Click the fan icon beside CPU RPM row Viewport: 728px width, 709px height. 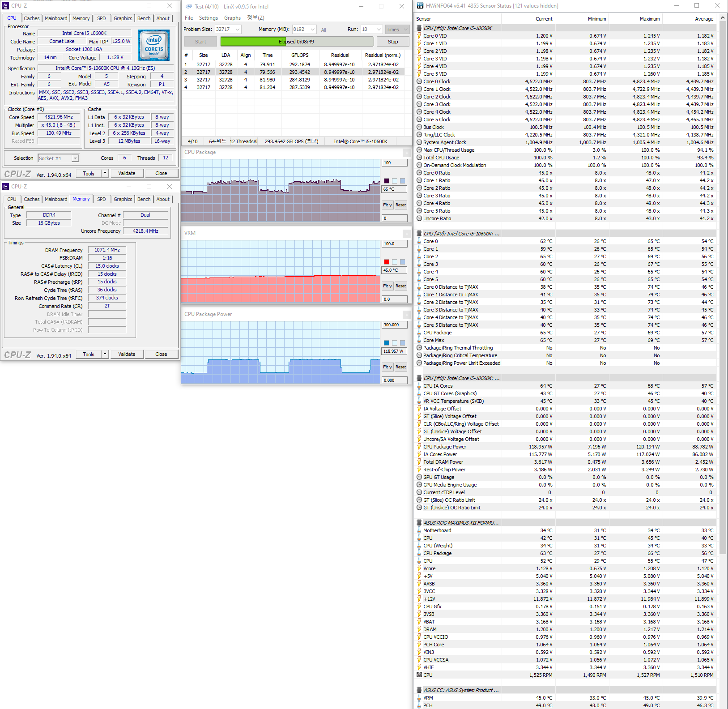419,675
